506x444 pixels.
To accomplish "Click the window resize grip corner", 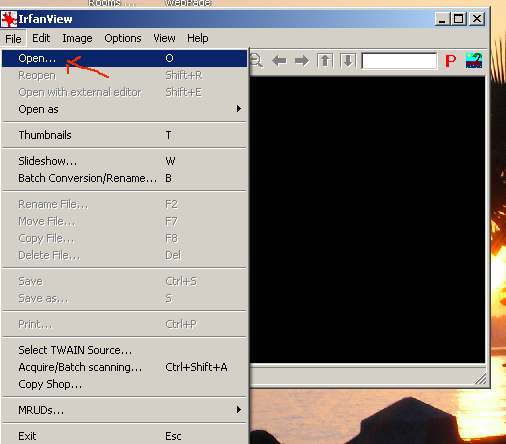I will click(481, 379).
